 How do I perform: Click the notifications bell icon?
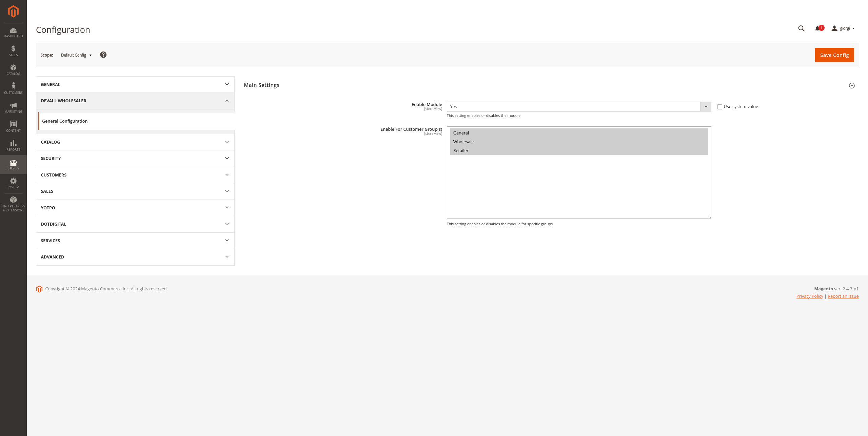pyautogui.click(x=817, y=29)
